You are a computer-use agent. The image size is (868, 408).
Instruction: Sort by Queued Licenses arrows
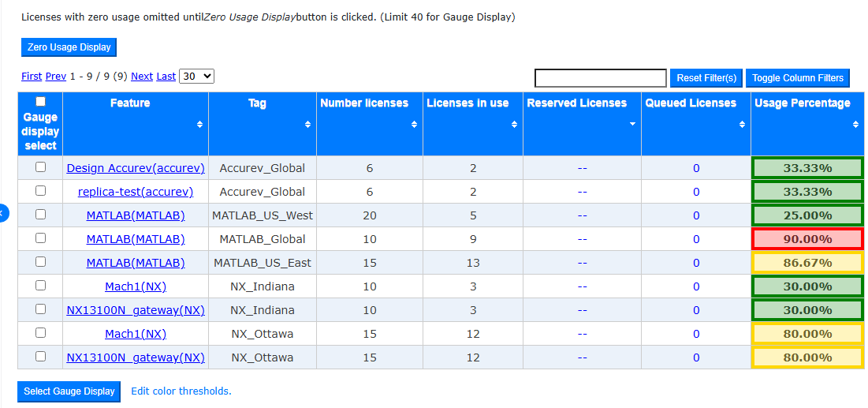743,125
